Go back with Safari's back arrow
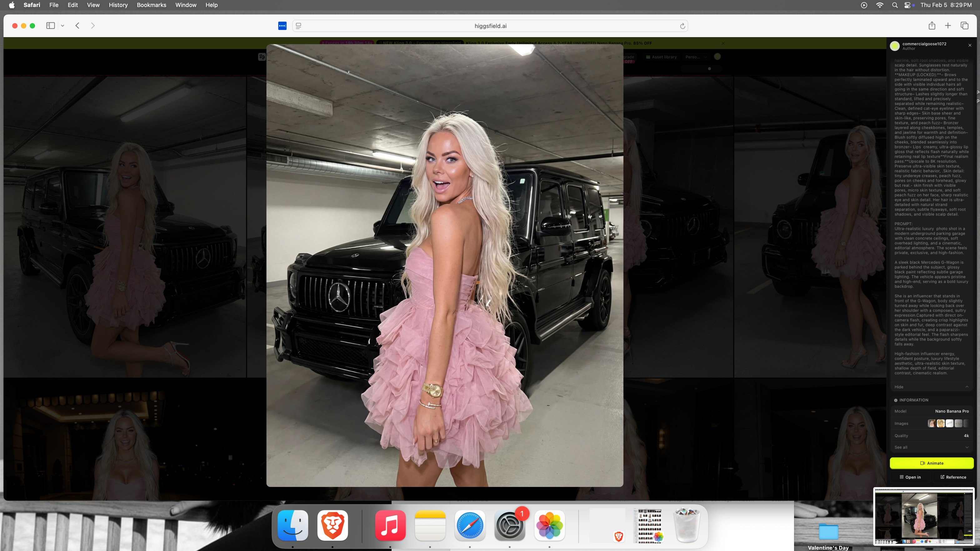Viewport: 980px width, 551px height. [77, 26]
